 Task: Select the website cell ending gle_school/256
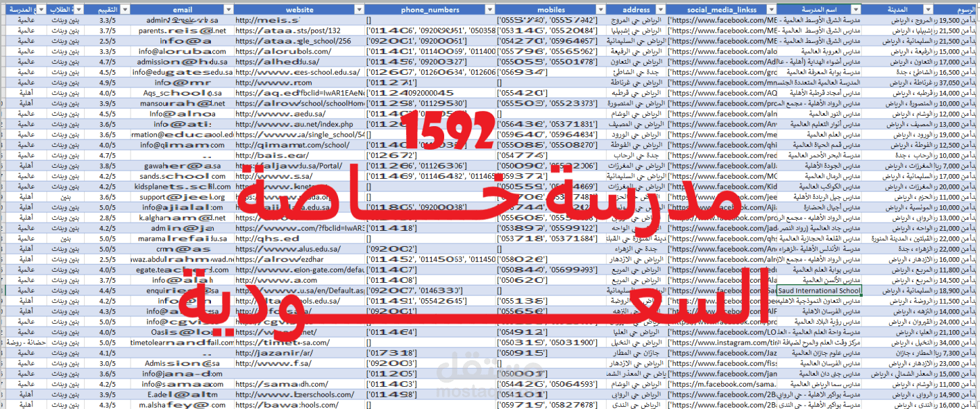pos(299,41)
